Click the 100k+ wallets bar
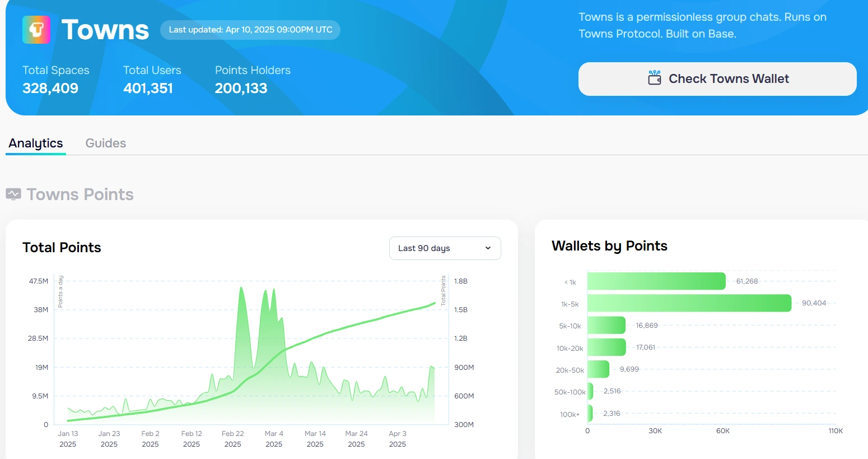The height and width of the screenshot is (459, 868). [x=590, y=413]
